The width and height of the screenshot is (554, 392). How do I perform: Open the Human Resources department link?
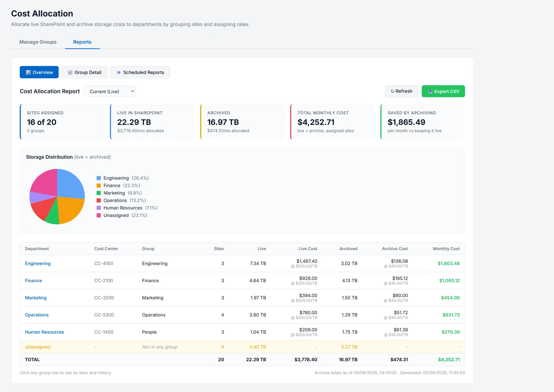pyautogui.click(x=44, y=332)
